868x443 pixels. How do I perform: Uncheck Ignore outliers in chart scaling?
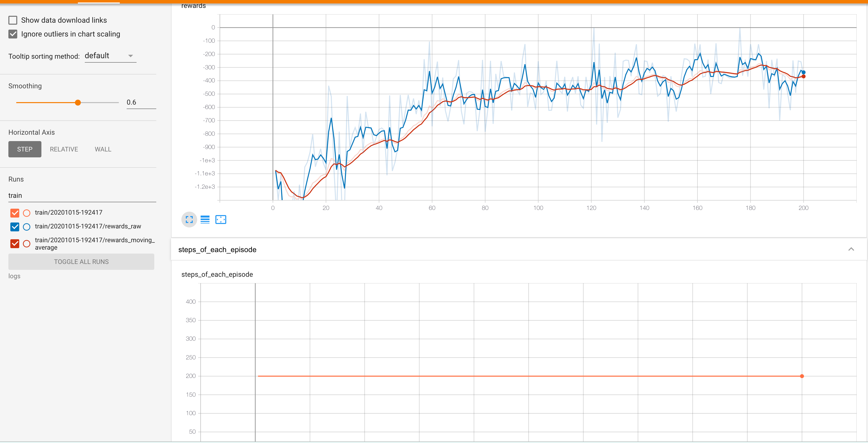(13, 34)
